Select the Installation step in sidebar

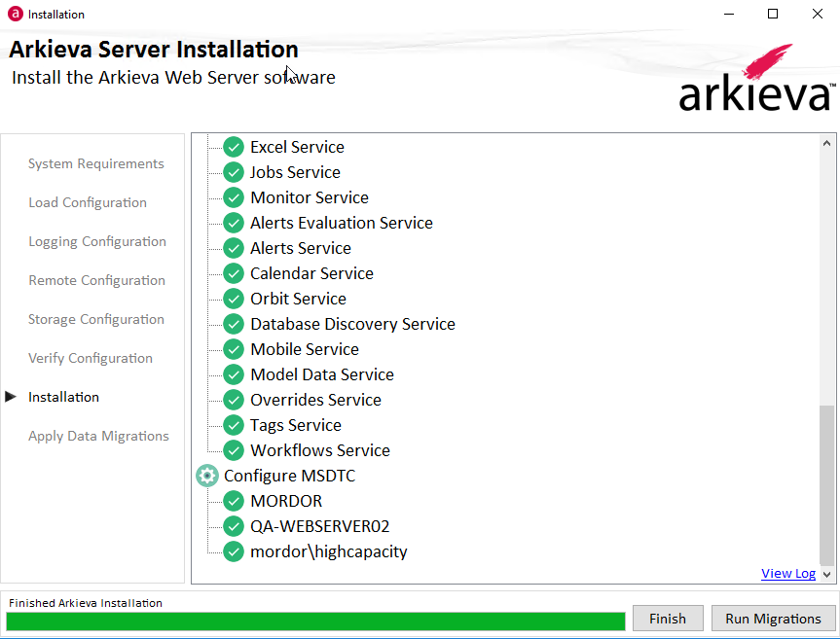[x=63, y=397]
